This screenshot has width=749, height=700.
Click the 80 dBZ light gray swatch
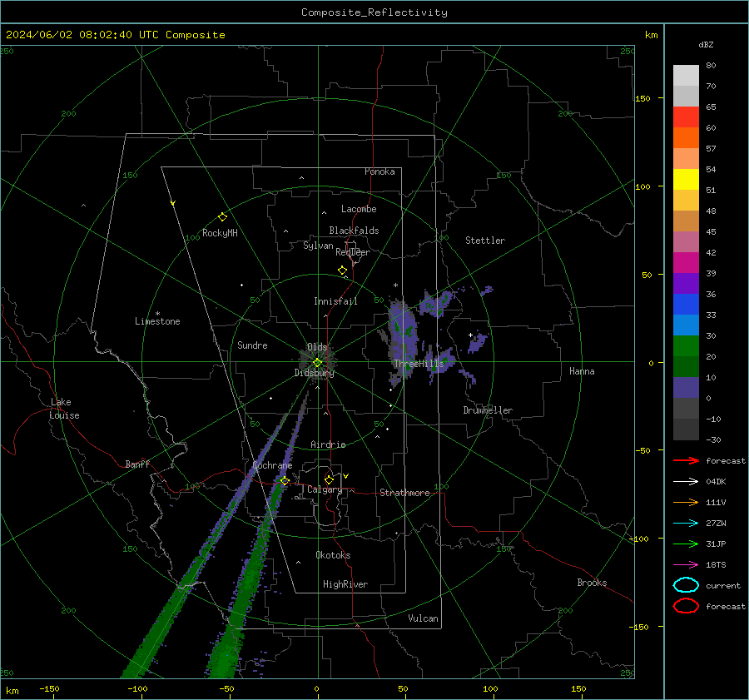686,75
